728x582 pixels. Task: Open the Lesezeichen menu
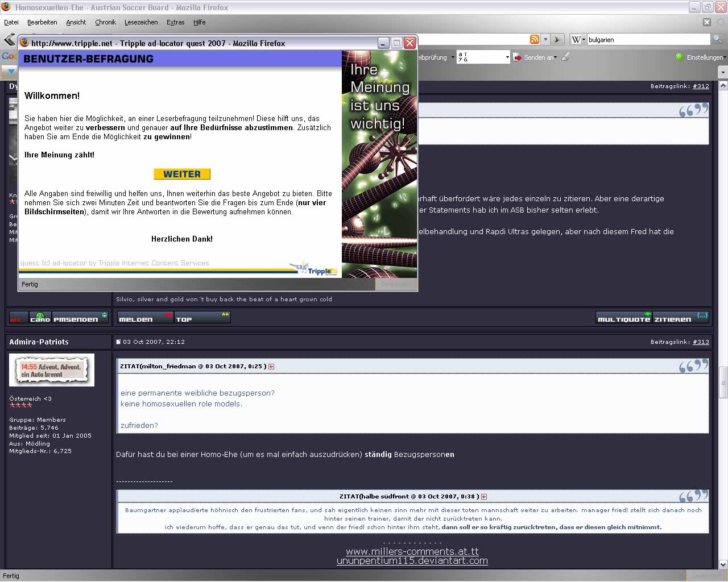click(x=141, y=22)
